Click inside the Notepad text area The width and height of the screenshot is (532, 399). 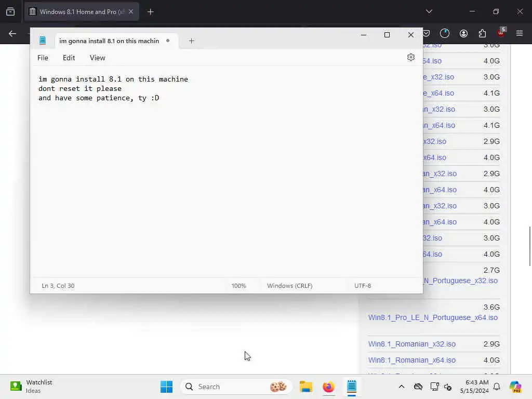(x=227, y=171)
